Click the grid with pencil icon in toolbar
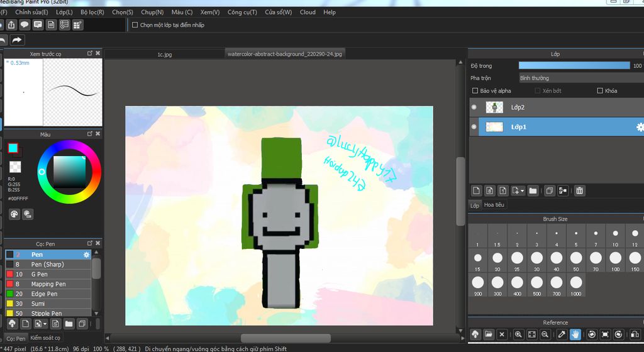The width and height of the screenshot is (644, 352). point(77,25)
